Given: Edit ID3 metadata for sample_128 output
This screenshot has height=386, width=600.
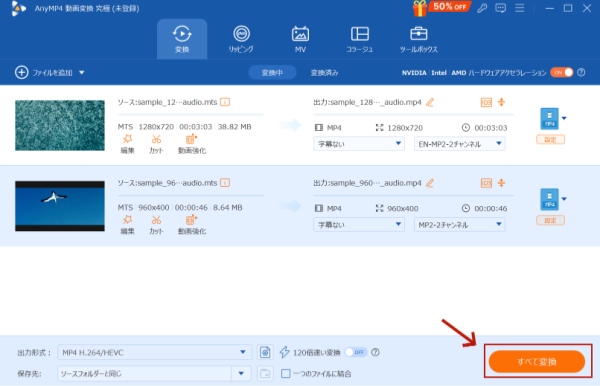Looking at the screenshot, I should pos(486,102).
